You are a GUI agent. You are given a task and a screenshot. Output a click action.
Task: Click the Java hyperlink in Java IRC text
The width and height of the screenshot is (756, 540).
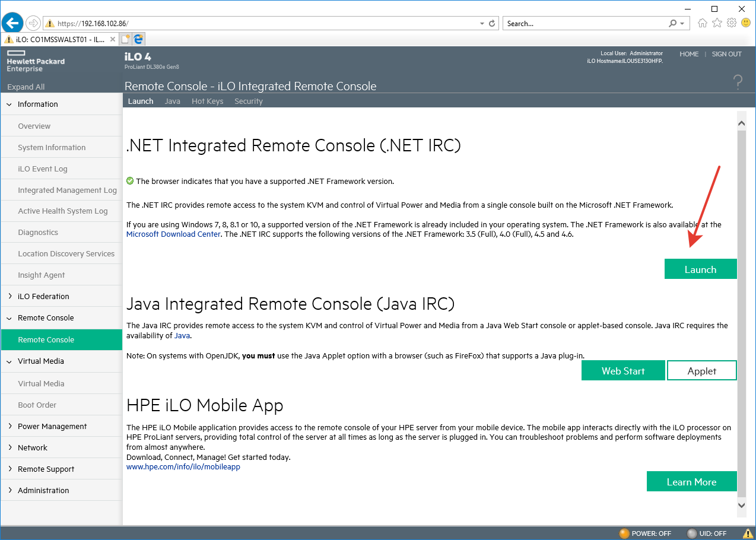click(x=182, y=335)
